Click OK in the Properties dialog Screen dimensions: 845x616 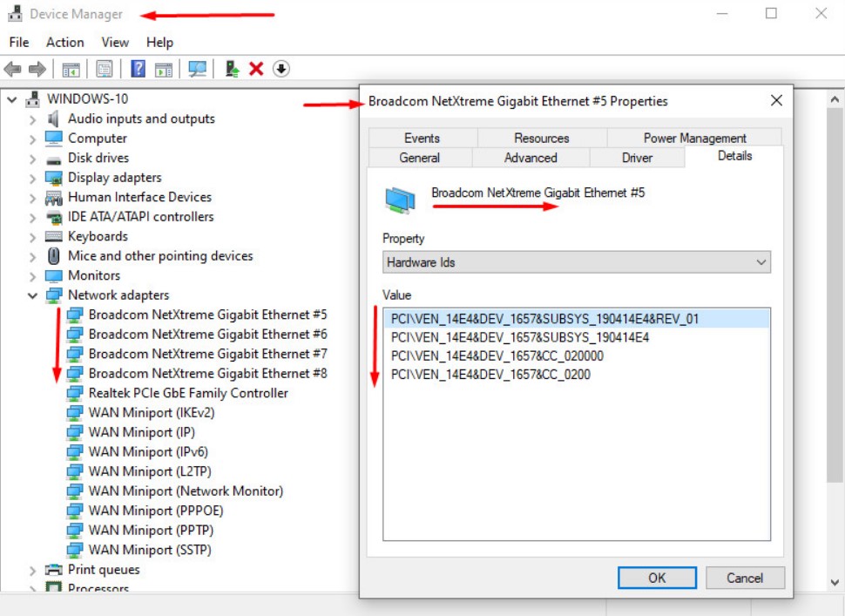click(657, 578)
